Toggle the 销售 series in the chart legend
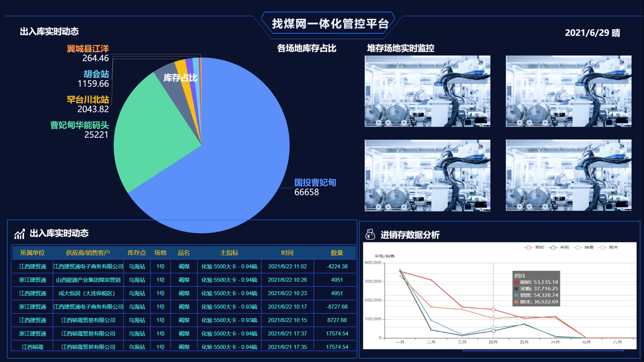Image resolution: width=644 pixels, height=362 pixels. click(583, 247)
